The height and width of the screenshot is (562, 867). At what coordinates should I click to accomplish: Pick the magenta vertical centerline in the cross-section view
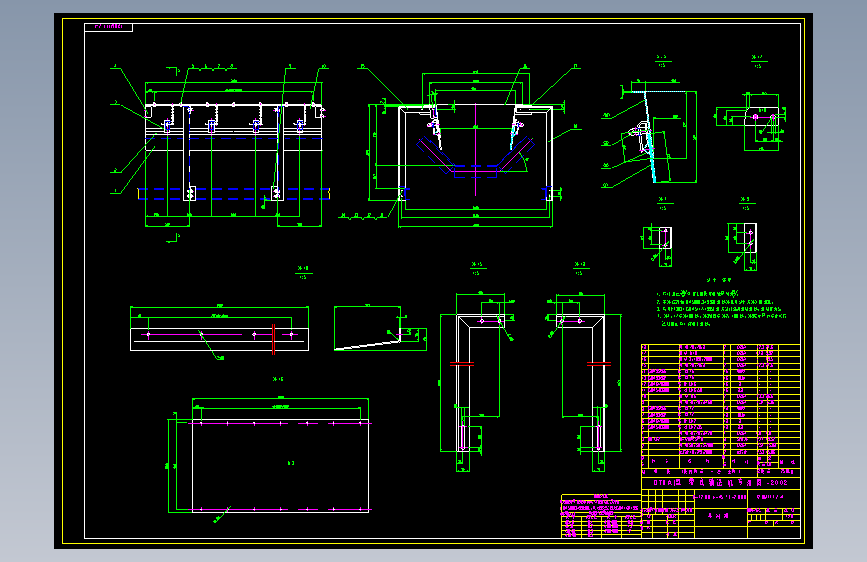pyautogui.click(x=476, y=149)
